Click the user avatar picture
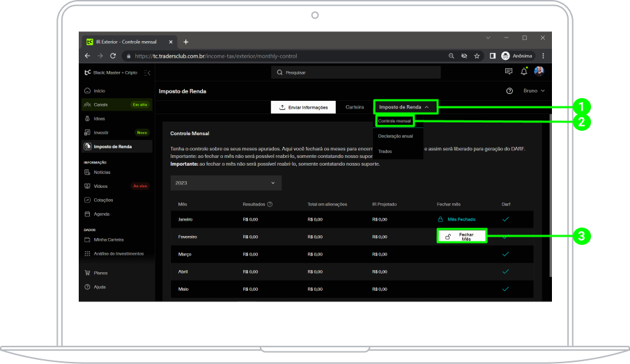 (539, 72)
